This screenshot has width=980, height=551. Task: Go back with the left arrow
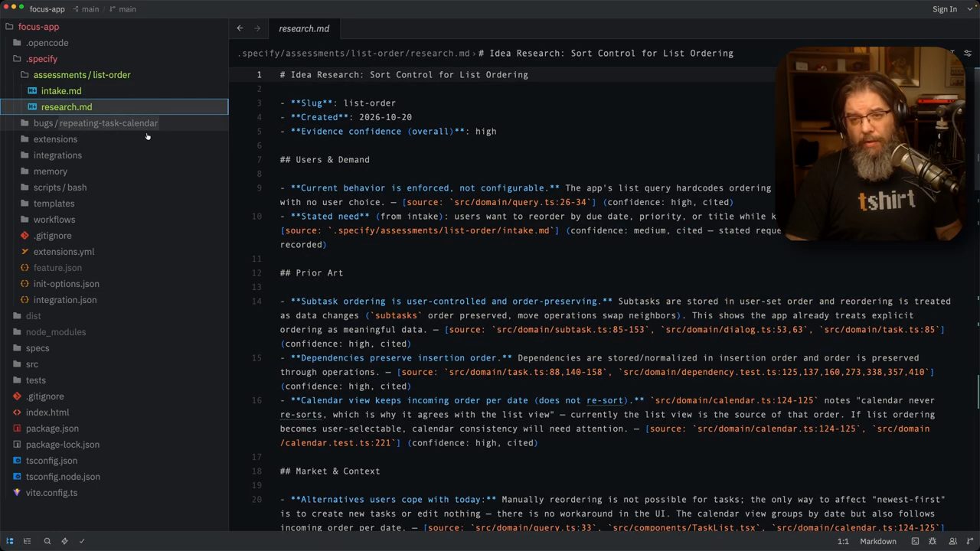(240, 28)
